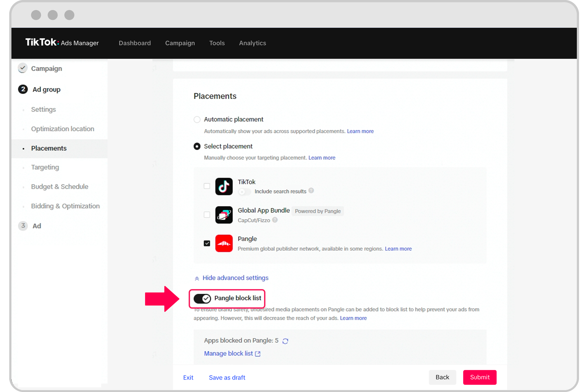Click the Global App Bundle icon

click(224, 215)
